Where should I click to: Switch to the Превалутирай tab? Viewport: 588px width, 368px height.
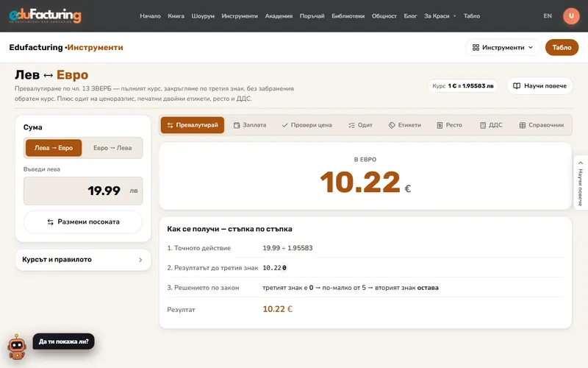(x=193, y=125)
